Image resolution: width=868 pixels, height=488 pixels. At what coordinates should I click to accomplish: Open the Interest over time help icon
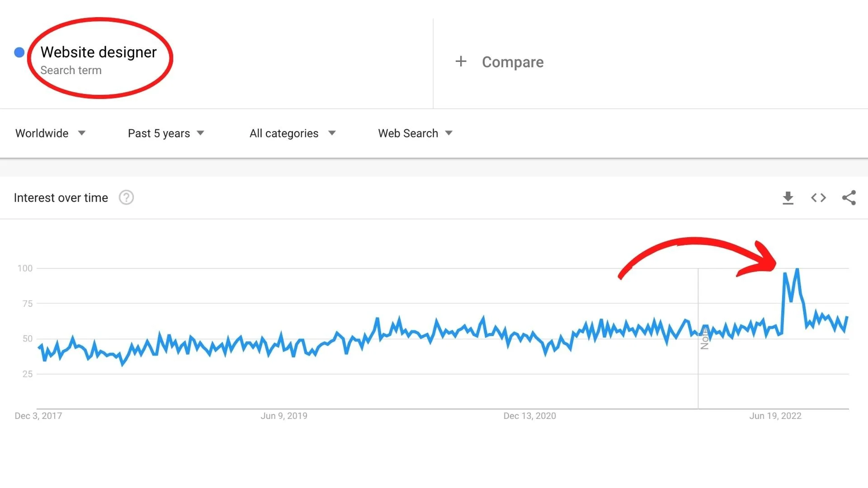(x=126, y=198)
